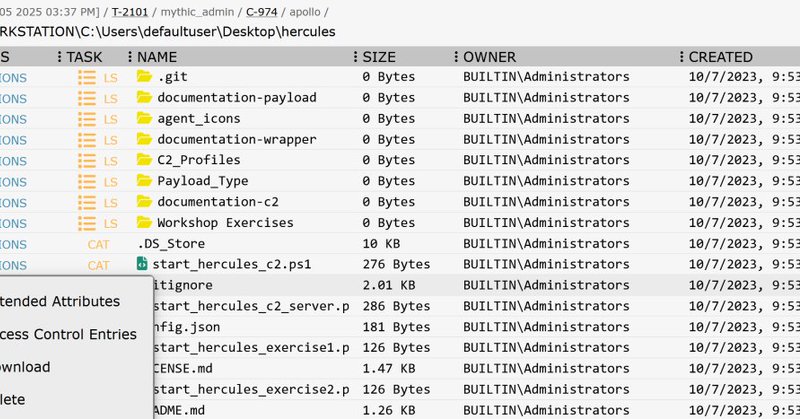Click the 10 KB size cell
Viewport: 800px width, 419px height.
(x=381, y=244)
